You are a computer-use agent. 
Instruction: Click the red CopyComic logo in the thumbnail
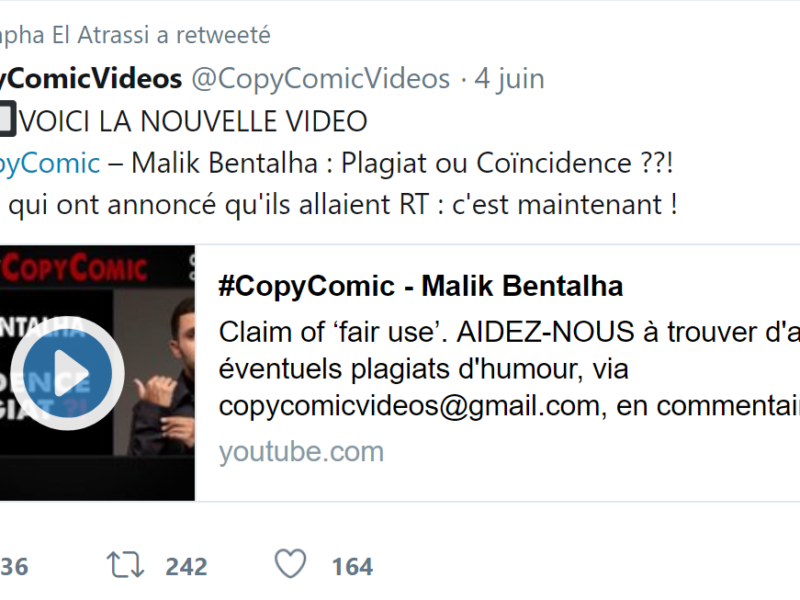tap(75, 269)
